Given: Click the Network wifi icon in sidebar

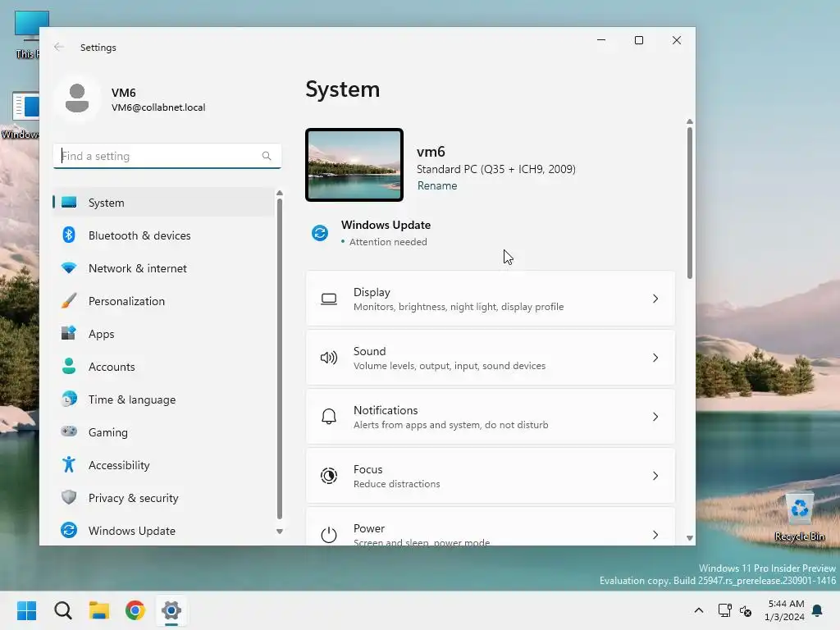Looking at the screenshot, I should (x=69, y=268).
